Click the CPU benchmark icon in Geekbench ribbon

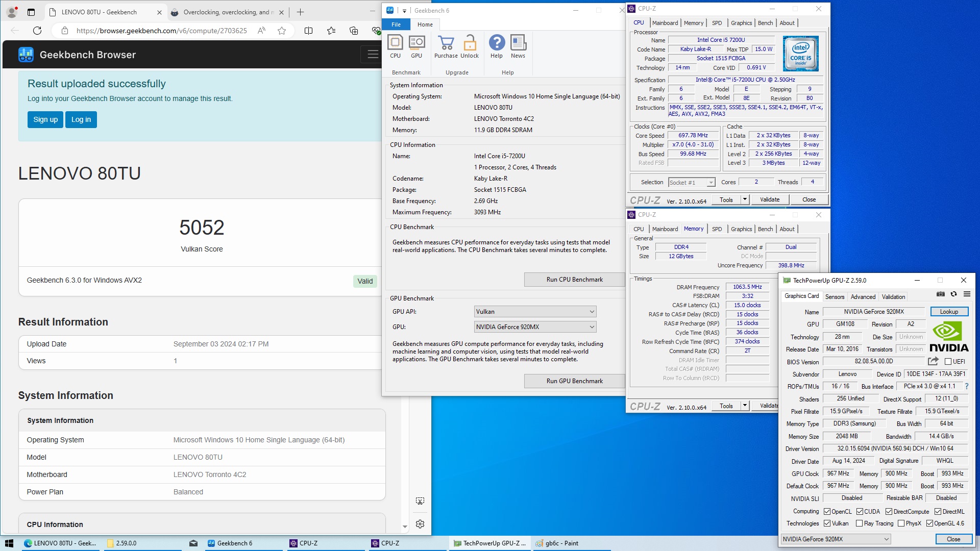tap(395, 46)
